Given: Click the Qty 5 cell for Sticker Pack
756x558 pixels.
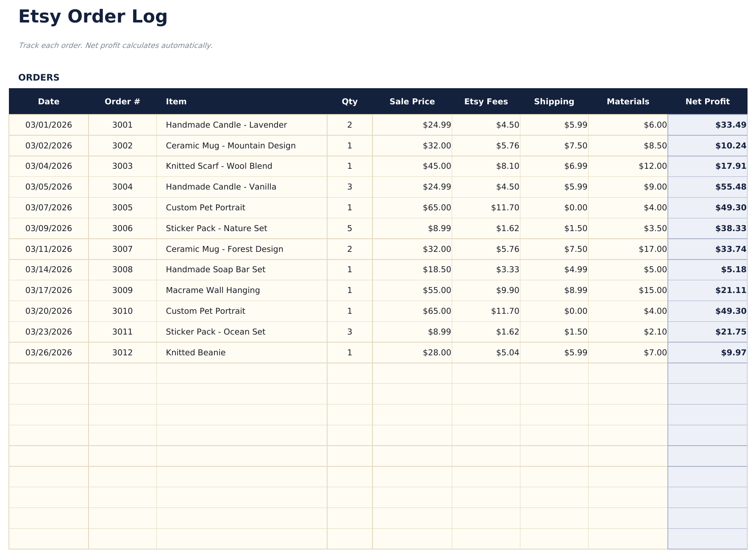Looking at the screenshot, I should click(x=350, y=228).
